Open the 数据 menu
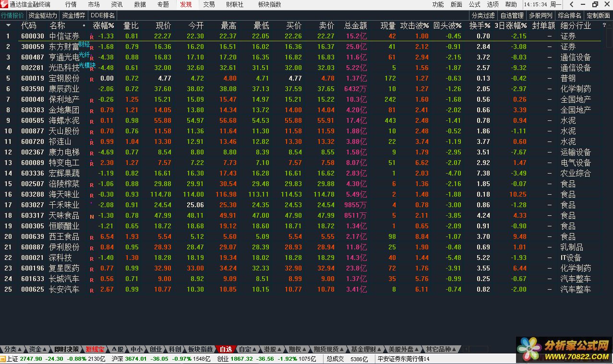 tap(140, 4)
